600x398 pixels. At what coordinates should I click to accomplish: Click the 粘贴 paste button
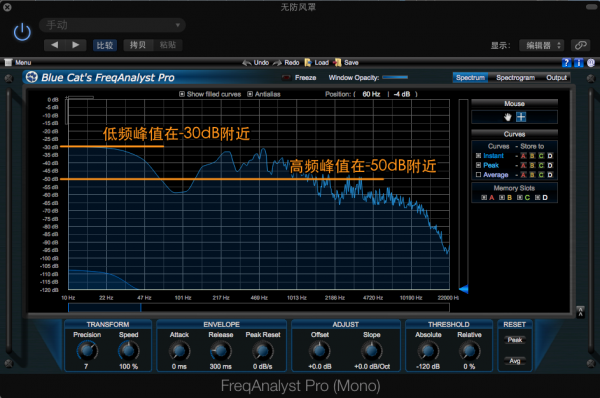168,45
